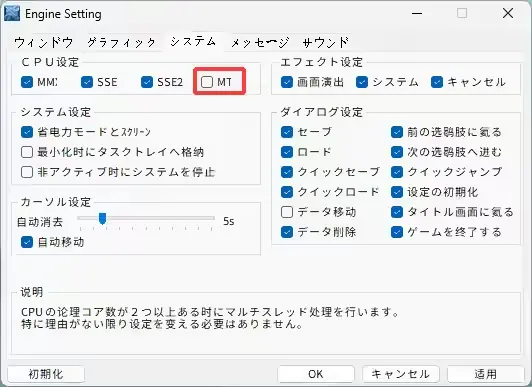Confirm with the OK button
This screenshot has width=532, height=387.
pos(316,374)
